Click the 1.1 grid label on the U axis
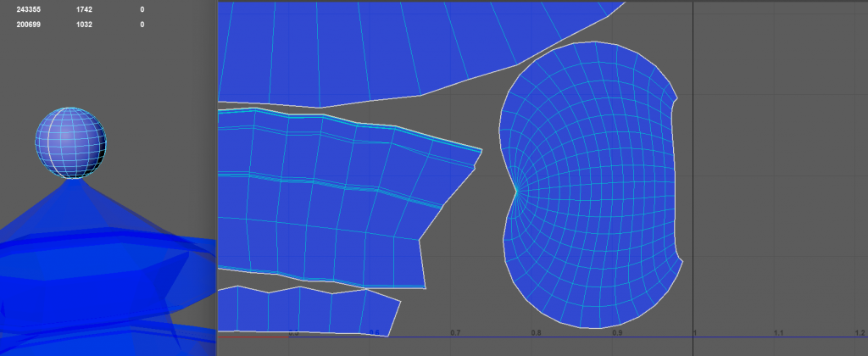 778,334
